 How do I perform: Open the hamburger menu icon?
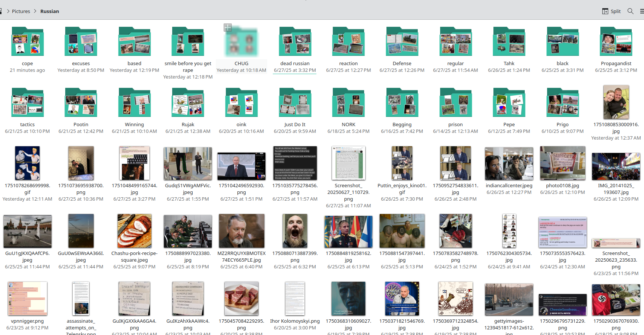[642, 11]
